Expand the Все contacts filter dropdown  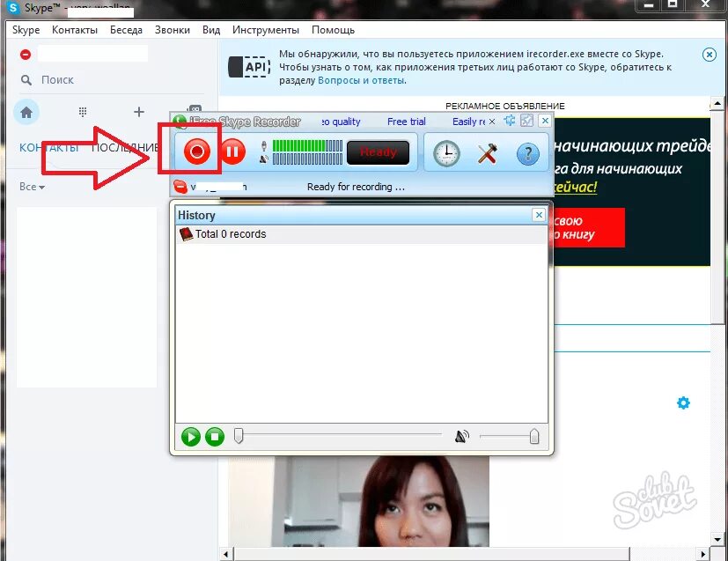32,187
